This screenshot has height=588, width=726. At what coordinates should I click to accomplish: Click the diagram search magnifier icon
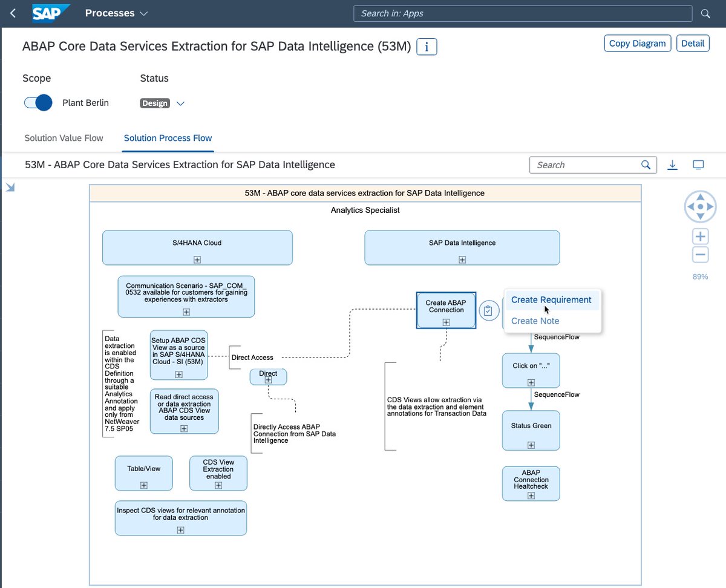(x=646, y=165)
